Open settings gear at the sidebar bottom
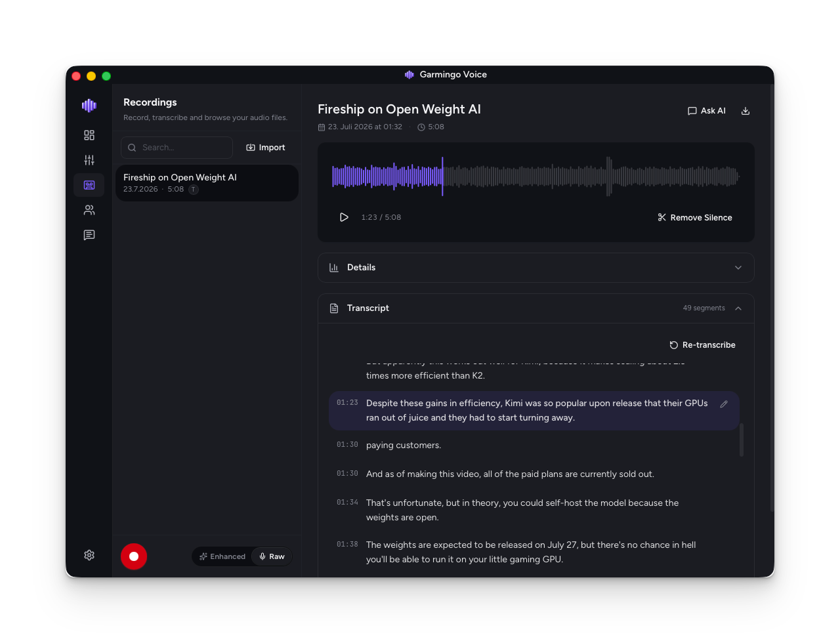Screen dimensions: 840x643 coord(89,555)
